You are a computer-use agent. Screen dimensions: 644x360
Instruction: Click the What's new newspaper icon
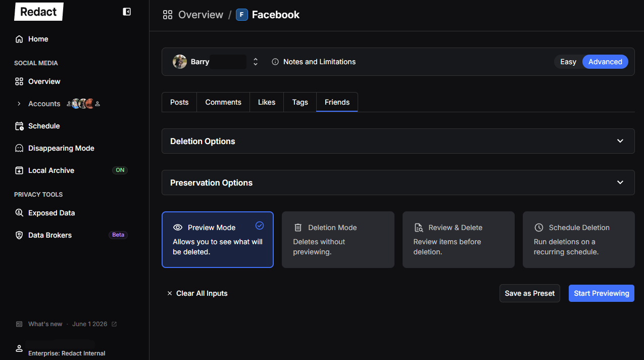[19, 324]
